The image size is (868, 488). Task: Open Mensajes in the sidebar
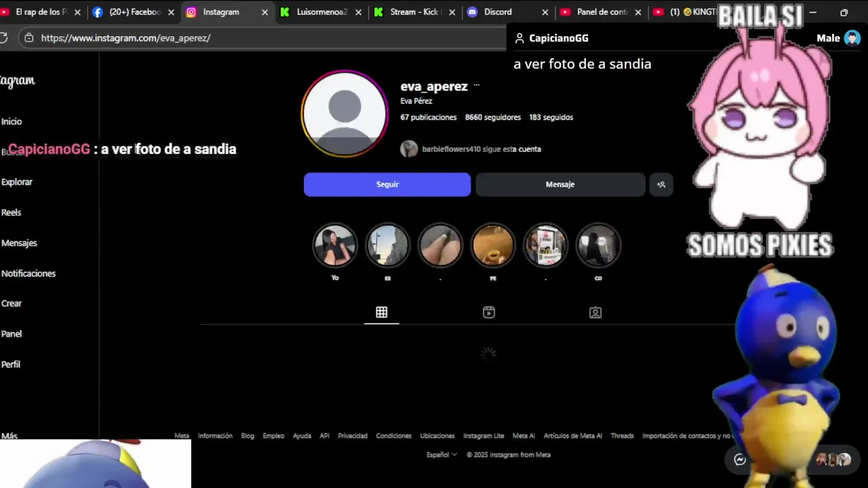tap(19, 243)
